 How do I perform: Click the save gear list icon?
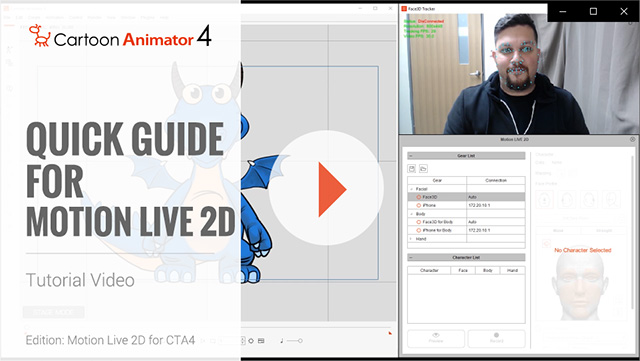[x=412, y=169]
